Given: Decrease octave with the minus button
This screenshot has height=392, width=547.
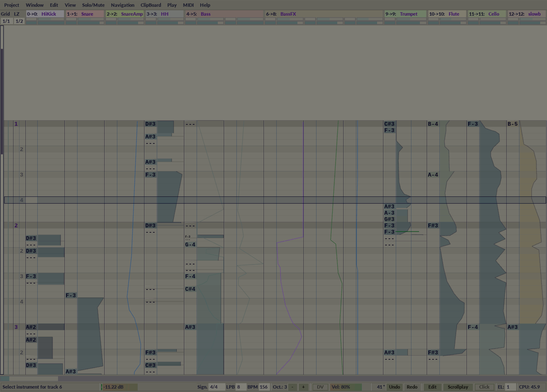Looking at the screenshot, I should (x=292, y=387).
